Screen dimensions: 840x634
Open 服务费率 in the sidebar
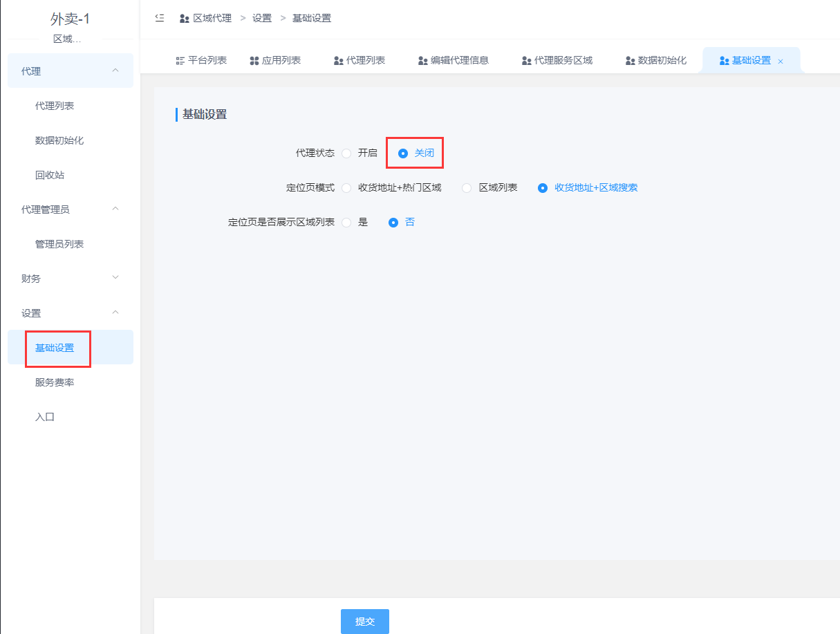pyautogui.click(x=71, y=382)
